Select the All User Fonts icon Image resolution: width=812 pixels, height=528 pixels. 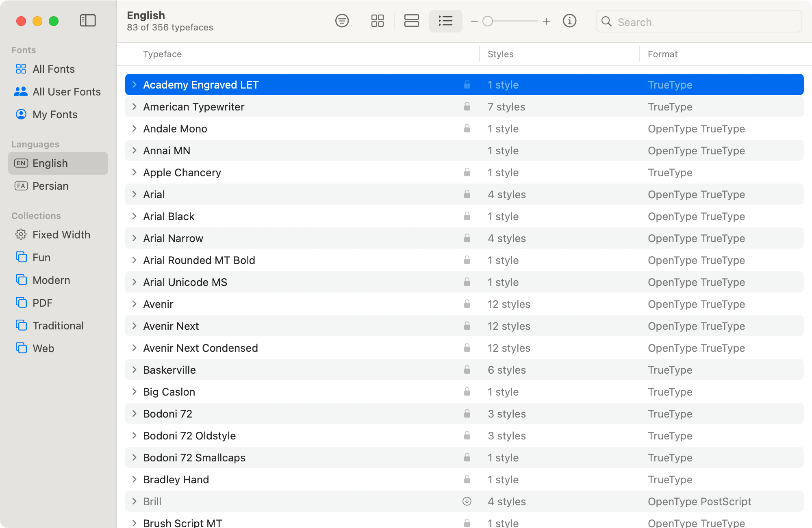[x=21, y=92]
